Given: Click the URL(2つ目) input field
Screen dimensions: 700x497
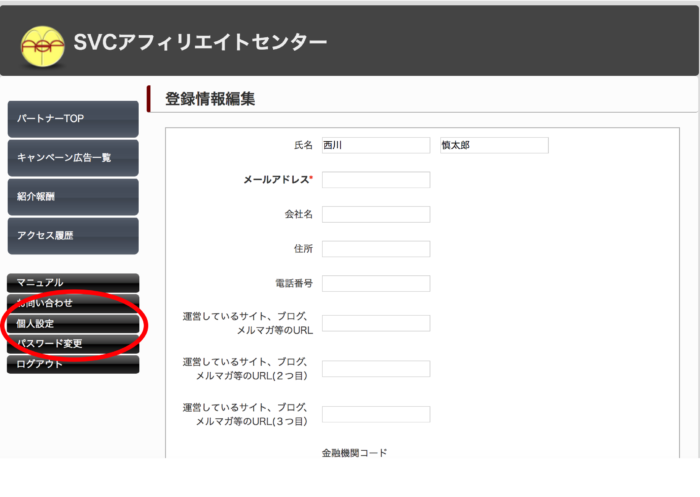Looking at the screenshot, I should click(376, 369).
